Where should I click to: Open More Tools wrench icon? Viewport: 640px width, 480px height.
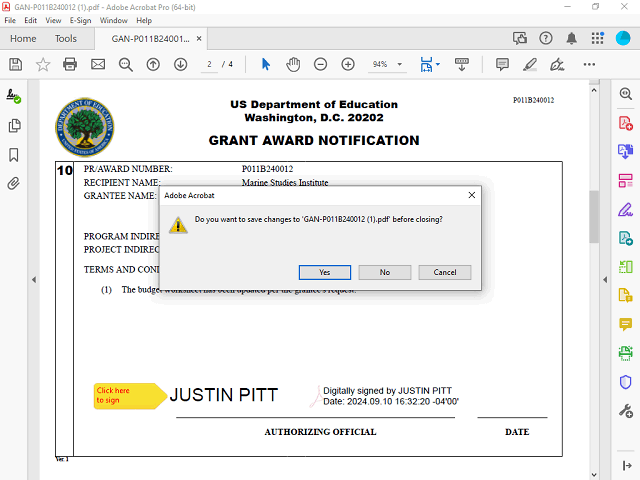625,411
